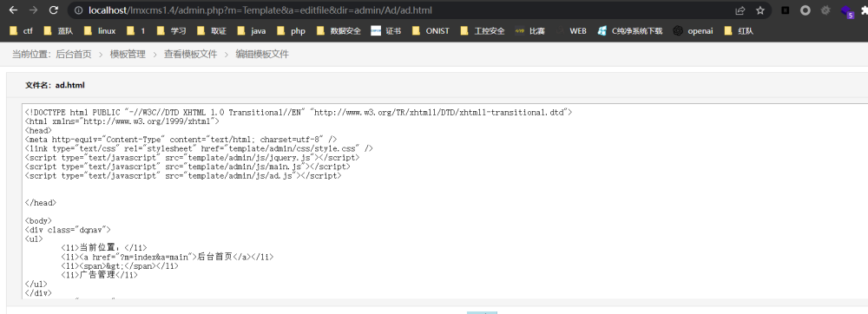Screen dimensions: 868x314
Task: Open the purple extension with badge 5
Action: 847,11
